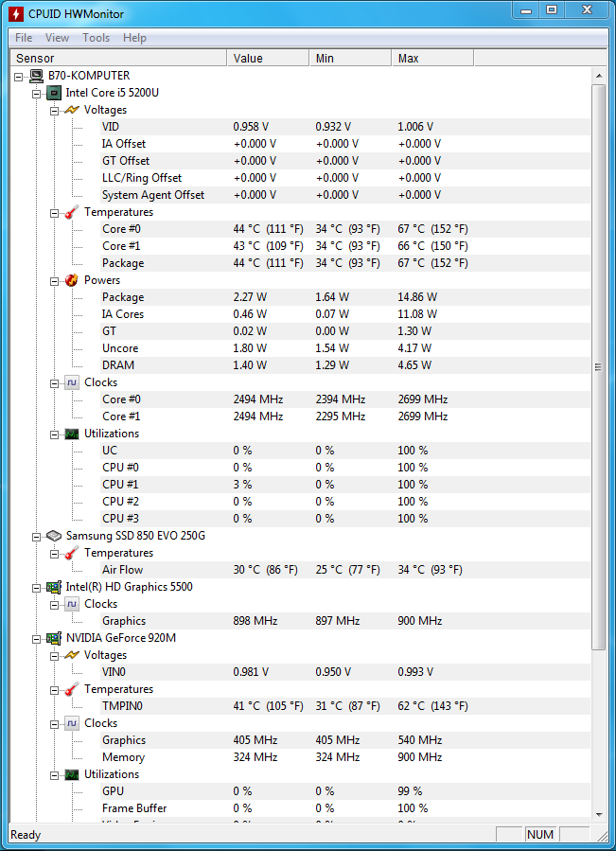Click the HWMonitor lightning icon in title bar
Screen dimensions: 616x851
(16, 13)
